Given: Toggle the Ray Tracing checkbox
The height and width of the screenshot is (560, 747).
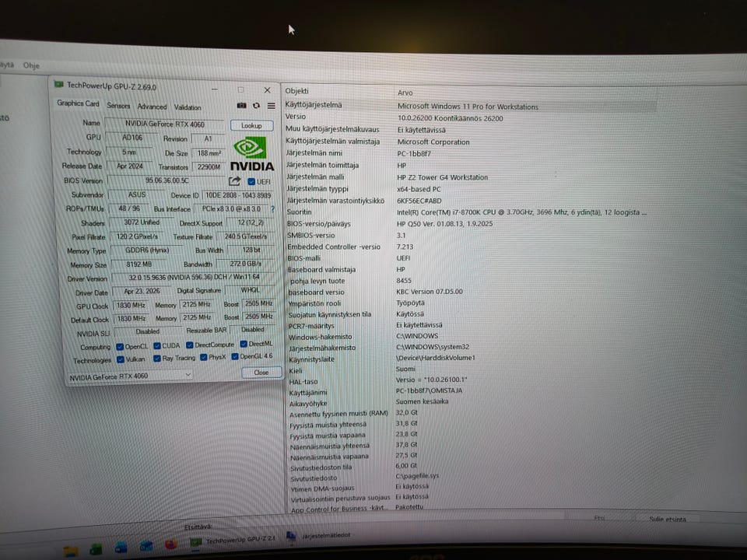Looking at the screenshot, I should click(156, 359).
